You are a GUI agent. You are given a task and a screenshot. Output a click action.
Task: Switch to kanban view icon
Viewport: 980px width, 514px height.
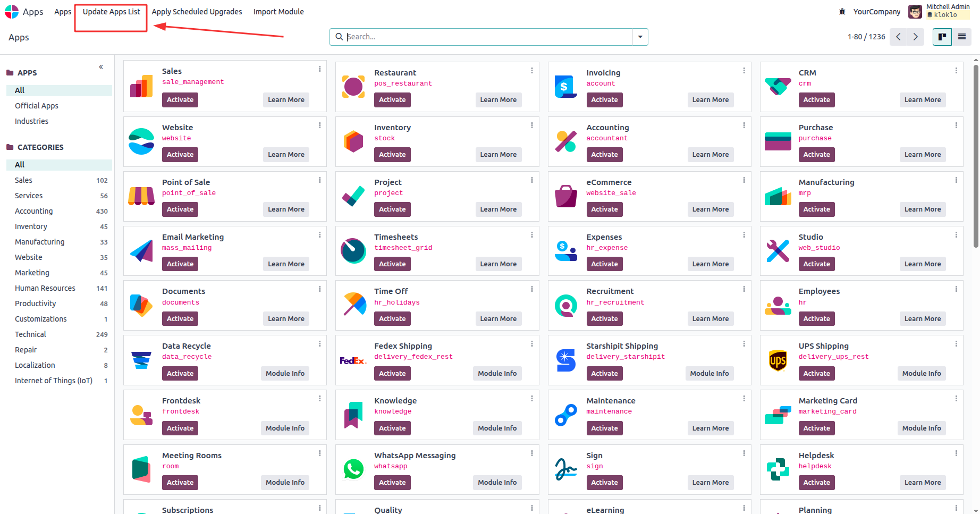click(942, 37)
